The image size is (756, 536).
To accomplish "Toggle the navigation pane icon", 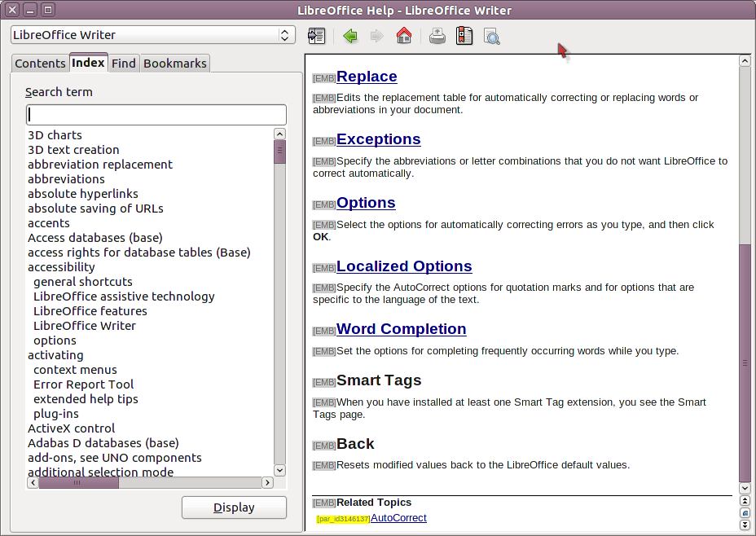I will pos(317,36).
